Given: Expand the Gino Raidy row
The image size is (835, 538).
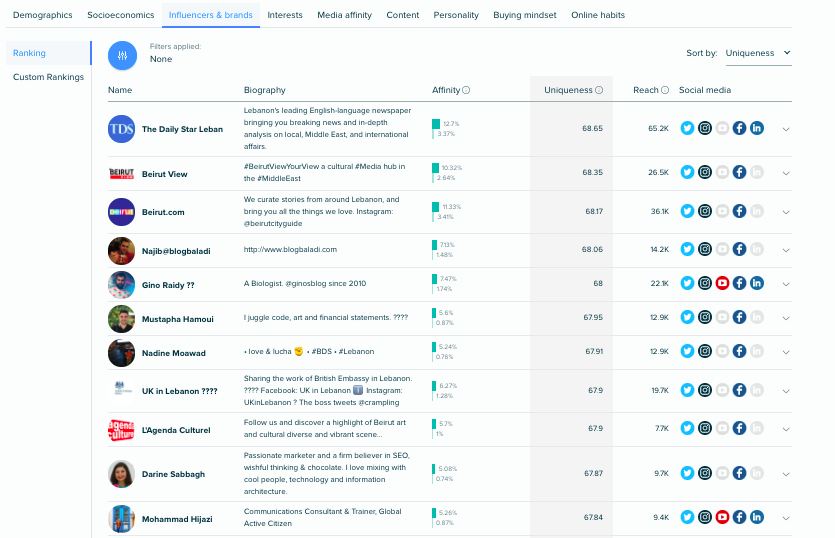Looking at the screenshot, I should click(x=786, y=284).
